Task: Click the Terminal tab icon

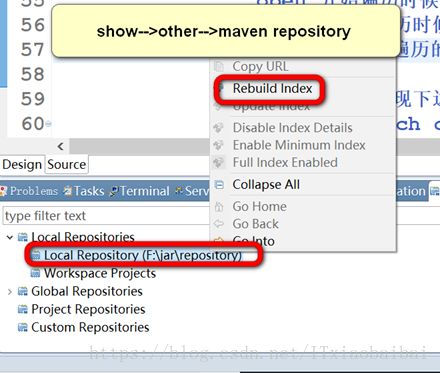Action: coord(114,191)
